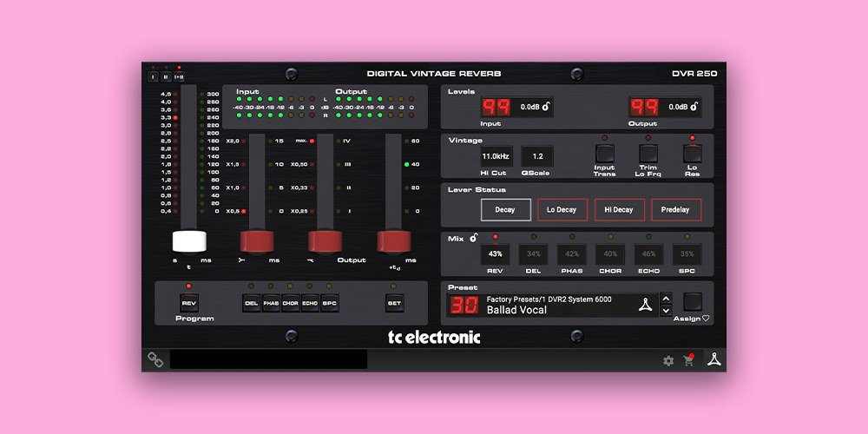Select the Lo Decay lever status
The width and height of the screenshot is (868, 434).
click(x=562, y=210)
